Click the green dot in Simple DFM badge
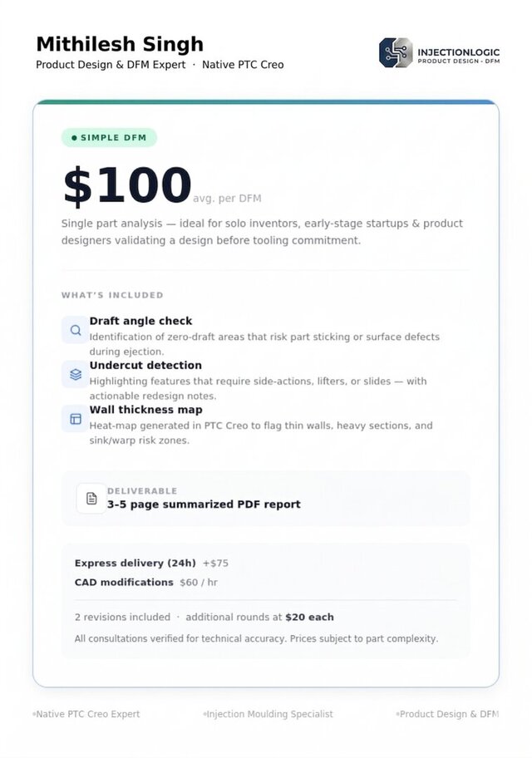The height and width of the screenshot is (758, 532). [x=74, y=138]
